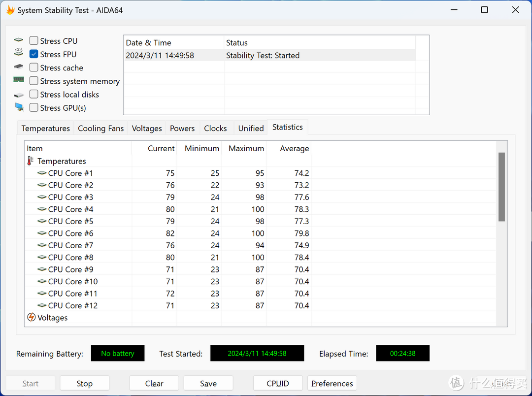Click the Date & Time log column header
532x396 pixels.
click(174, 42)
